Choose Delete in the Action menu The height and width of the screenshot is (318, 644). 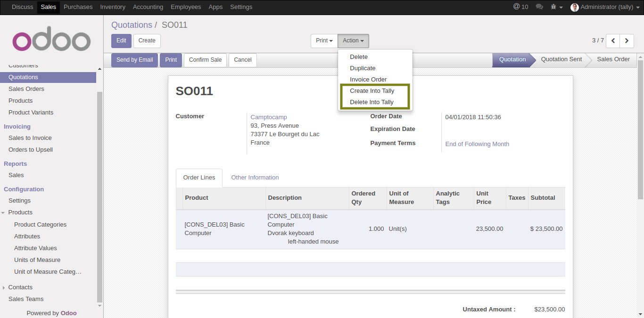pos(359,57)
